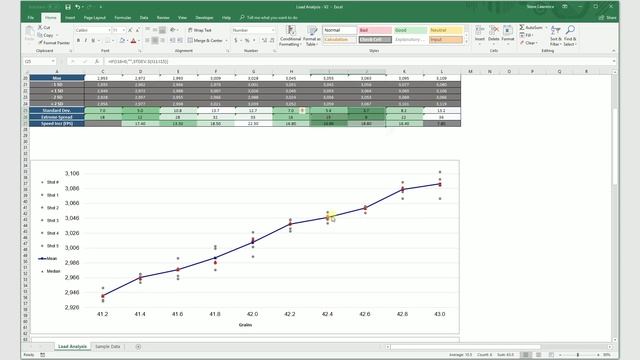Image resolution: width=640 pixels, height=360 pixels.
Task: Apply the Input cell style
Action: tap(446, 40)
